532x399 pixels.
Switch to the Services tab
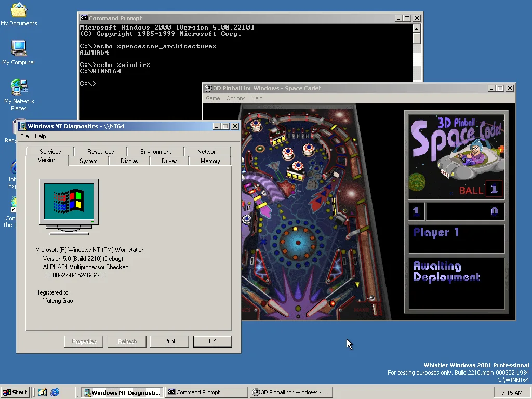coord(50,151)
